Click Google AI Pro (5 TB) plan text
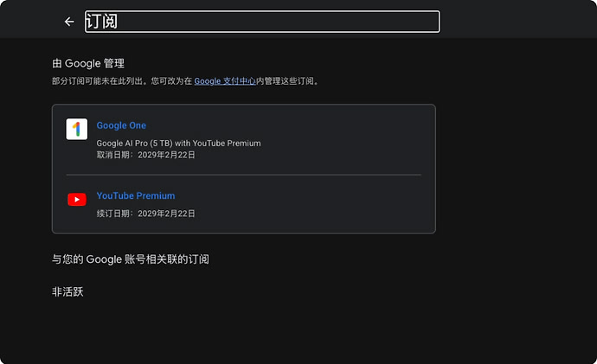 pyautogui.click(x=178, y=144)
